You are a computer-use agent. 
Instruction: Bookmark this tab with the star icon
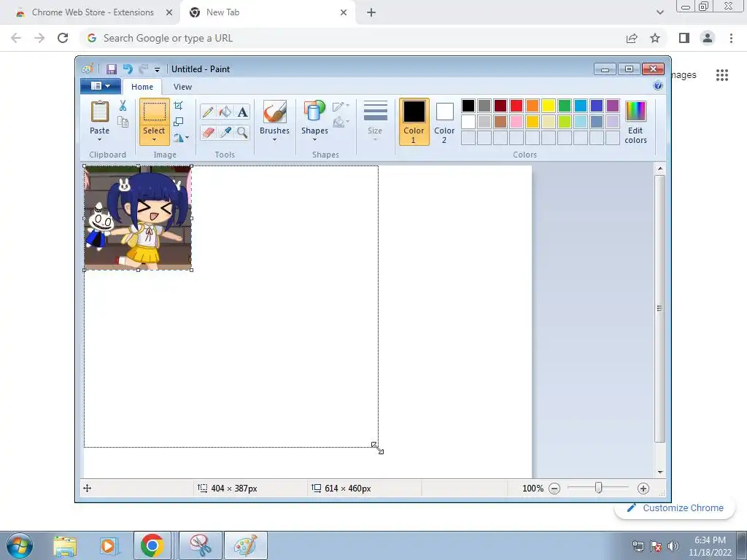655,38
